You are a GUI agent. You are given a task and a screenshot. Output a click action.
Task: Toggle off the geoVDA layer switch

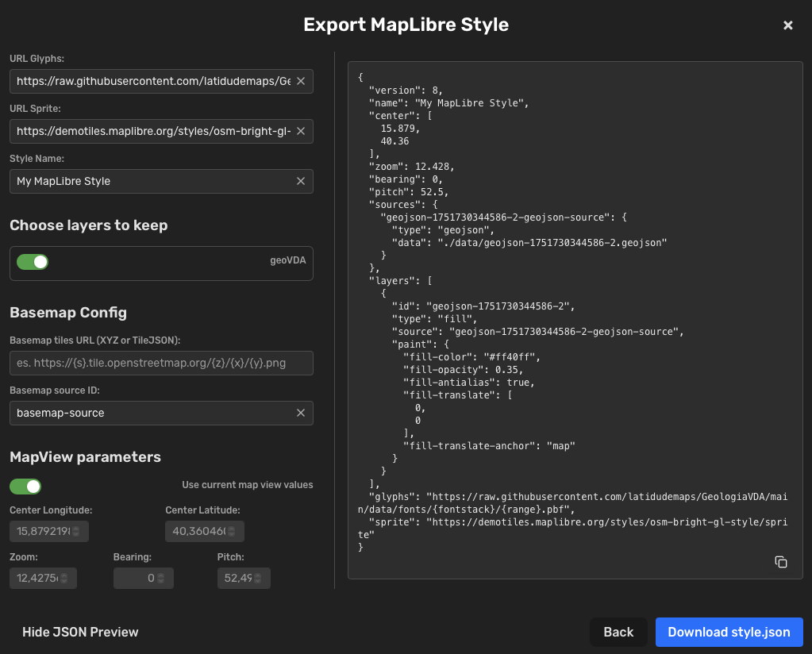(x=32, y=261)
